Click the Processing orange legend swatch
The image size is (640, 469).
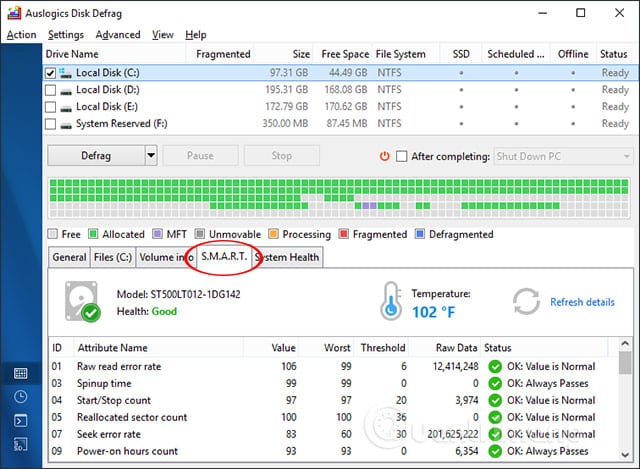tap(273, 234)
